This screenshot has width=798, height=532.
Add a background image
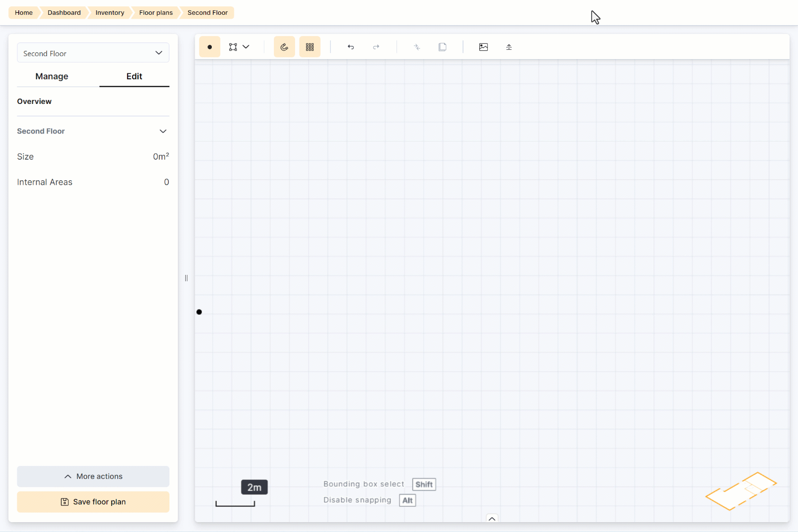483,47
